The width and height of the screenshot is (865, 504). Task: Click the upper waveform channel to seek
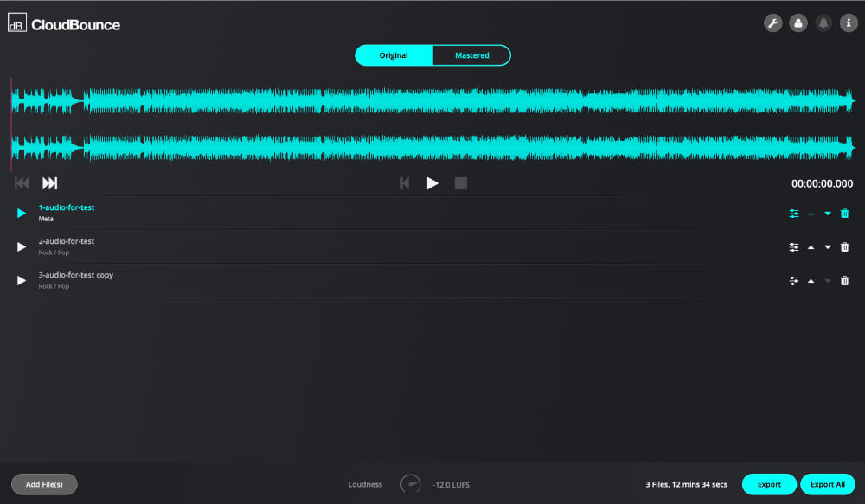tap(433, 101)
